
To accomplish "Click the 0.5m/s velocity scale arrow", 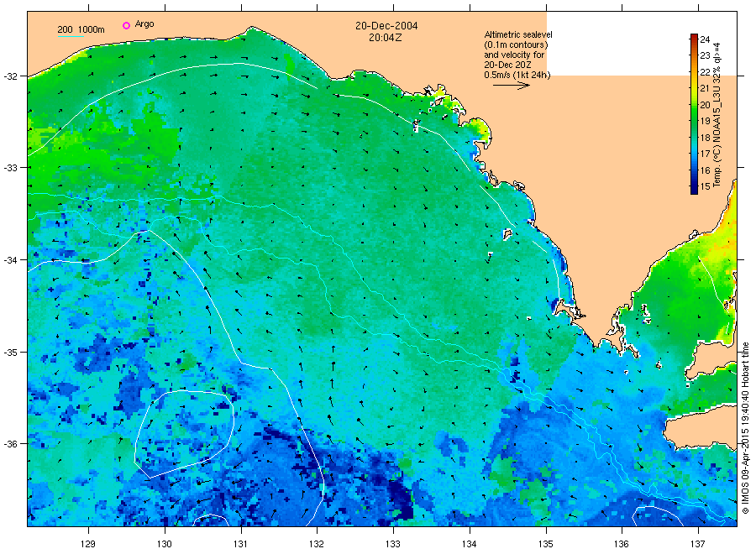I will click(x=511, y=86).
